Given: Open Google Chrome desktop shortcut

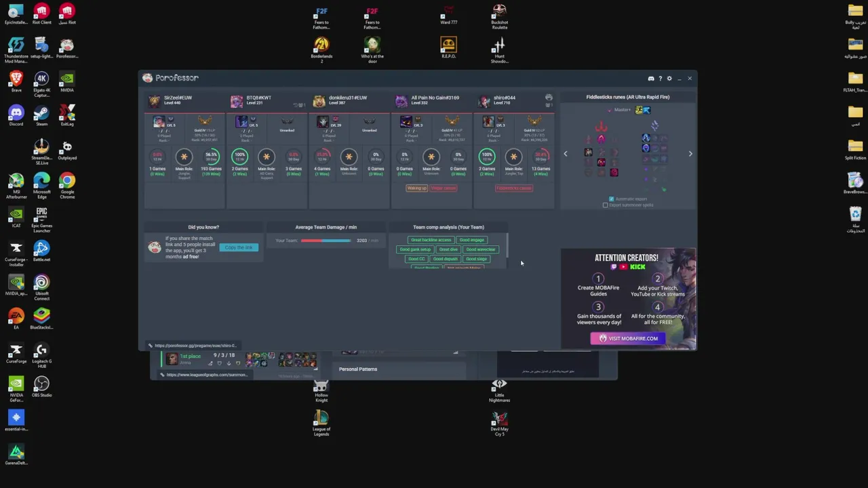Looking at the screenshot, I should [x=66, y=185].
